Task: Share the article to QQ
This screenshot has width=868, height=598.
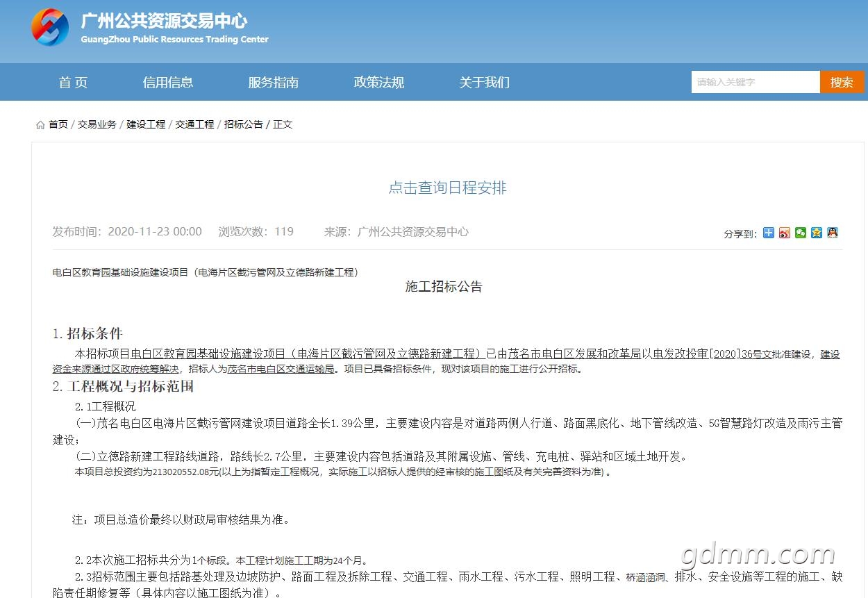Action: tap(832, 233)
